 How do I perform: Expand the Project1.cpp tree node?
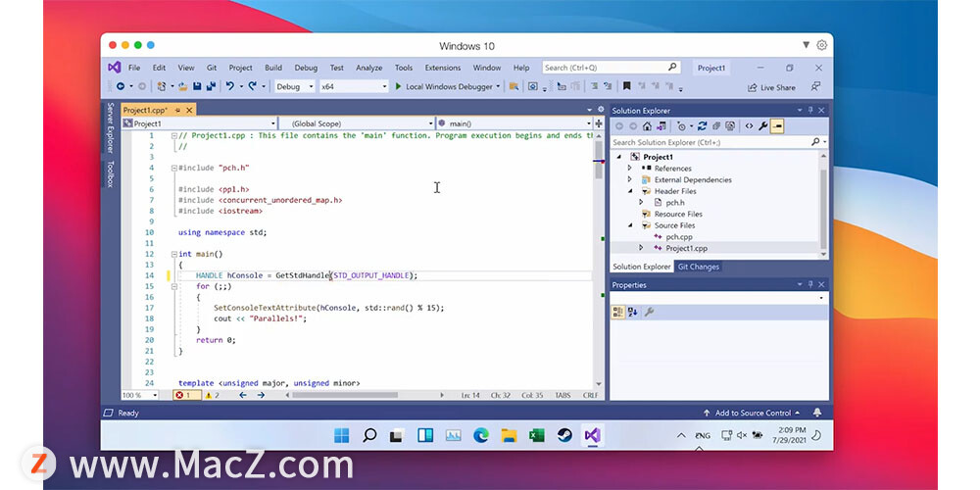click(x=641, y=248)
